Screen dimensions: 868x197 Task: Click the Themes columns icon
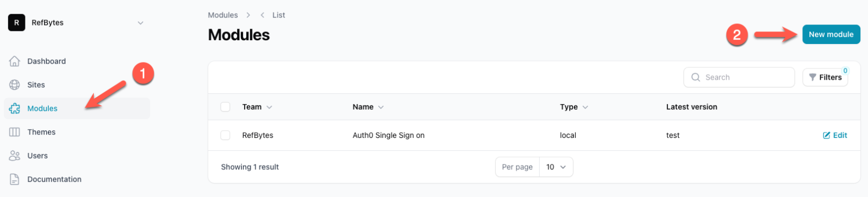click(15, 132)
